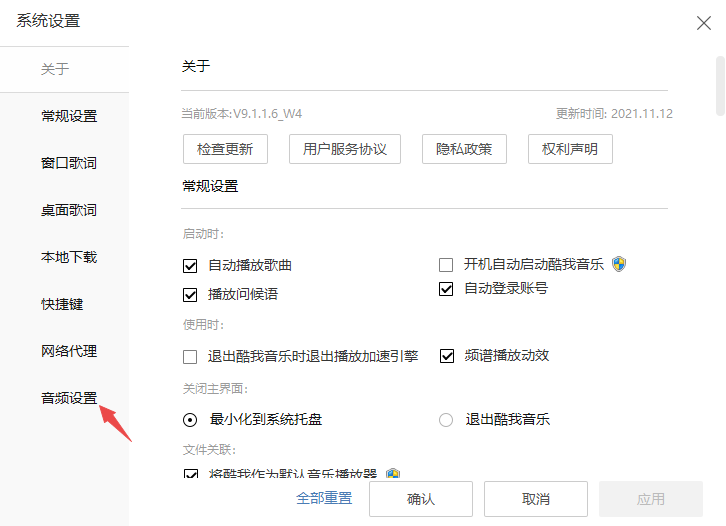Switch to 常规设置 in the sidebar

(69, 116)
